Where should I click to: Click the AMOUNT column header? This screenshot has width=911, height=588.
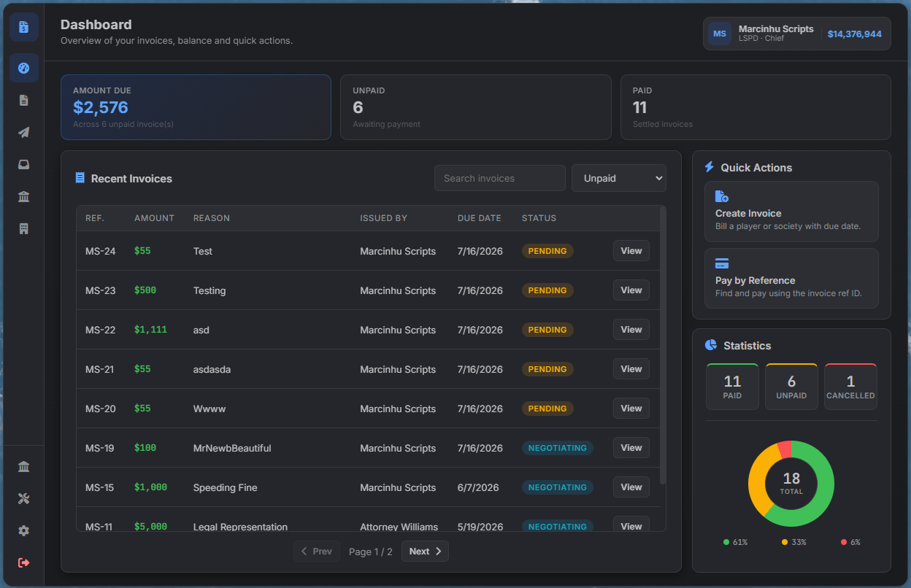[x=154, y=218]
